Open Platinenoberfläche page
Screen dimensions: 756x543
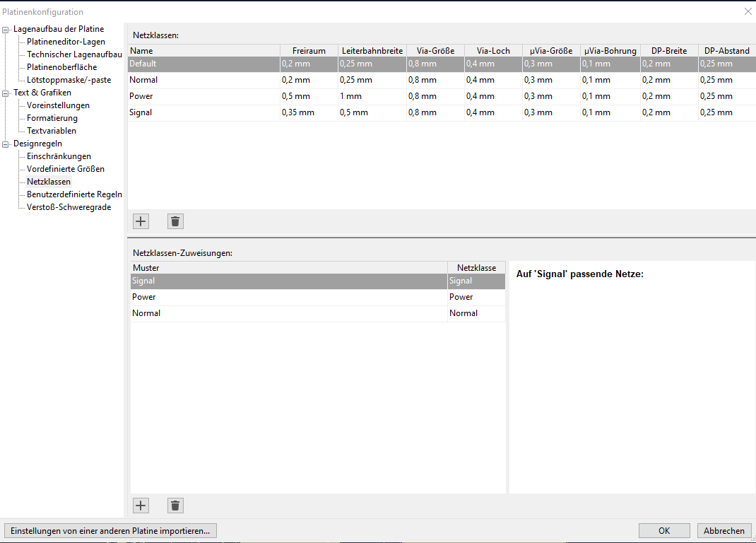(61, 67)
